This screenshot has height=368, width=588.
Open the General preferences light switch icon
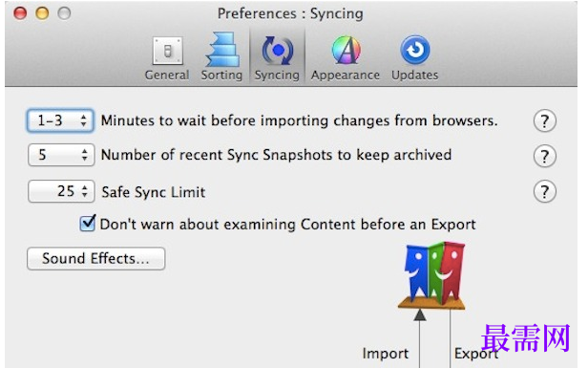point(168,51)
